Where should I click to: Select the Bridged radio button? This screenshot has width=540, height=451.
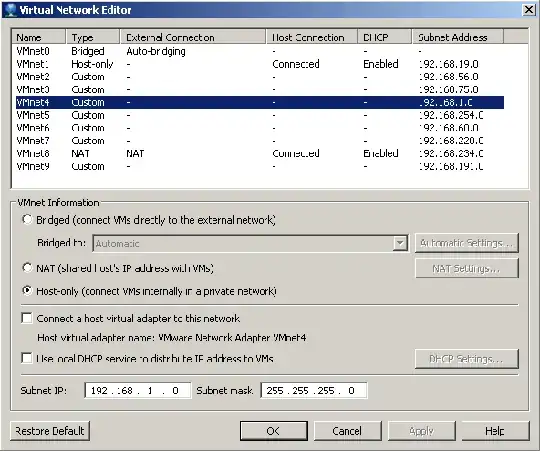point(27,219)
